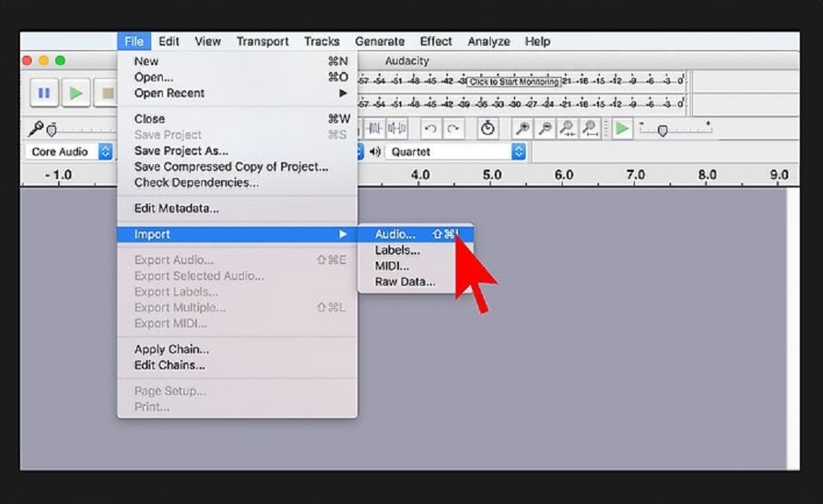The width and height of the screenshot is (823, 504).
Task: Click 'Click to Start Monitoring' on the meter
Action: [514, 82]
